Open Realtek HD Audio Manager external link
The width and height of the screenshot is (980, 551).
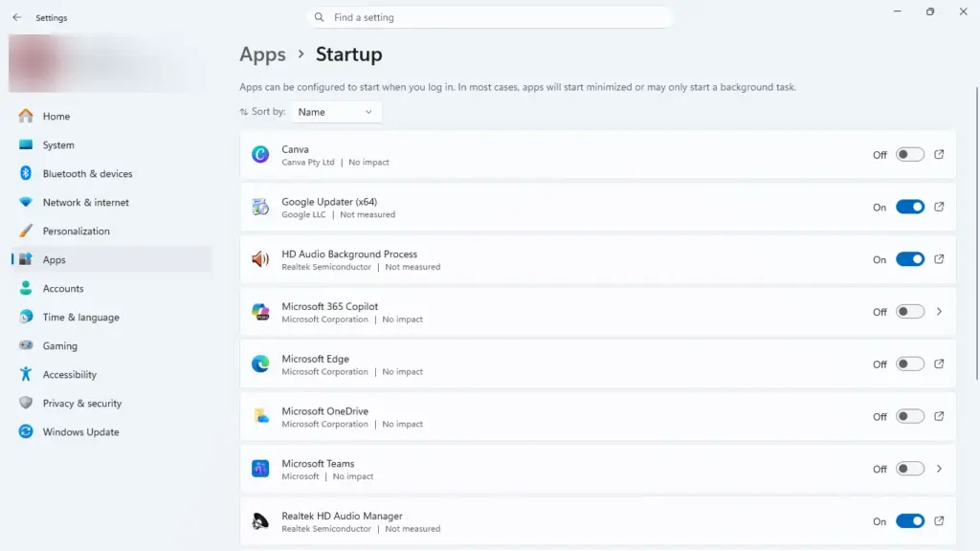click(x=939, y=521)
